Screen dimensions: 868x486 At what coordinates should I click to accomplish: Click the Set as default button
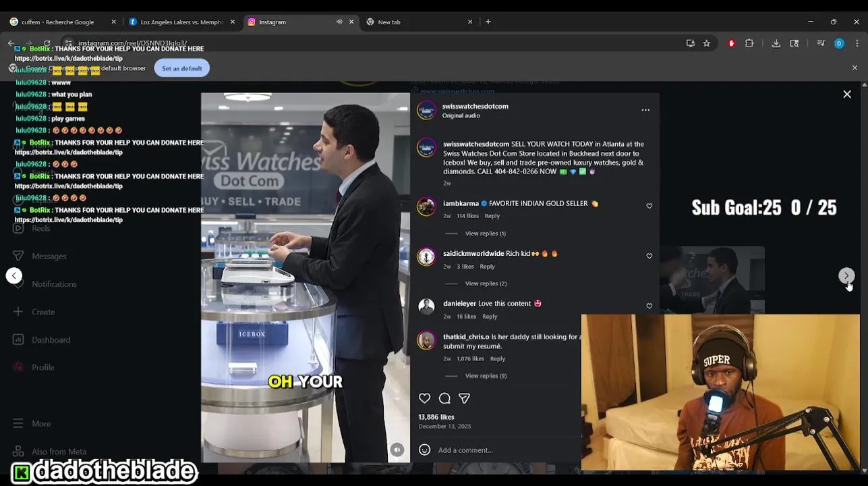pos(182,68)
